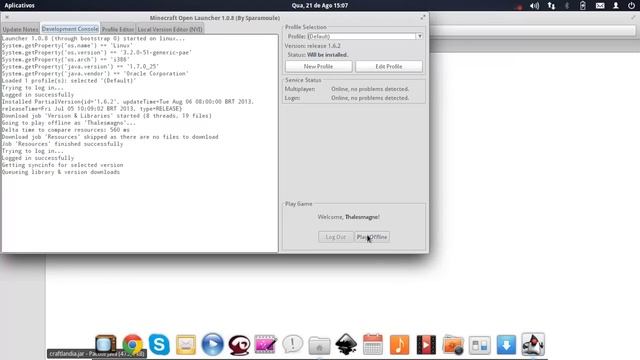This screenshot has height=360, width=640.
Task: Open the Aplicativos menu
Action: click(x=19, y=5)
